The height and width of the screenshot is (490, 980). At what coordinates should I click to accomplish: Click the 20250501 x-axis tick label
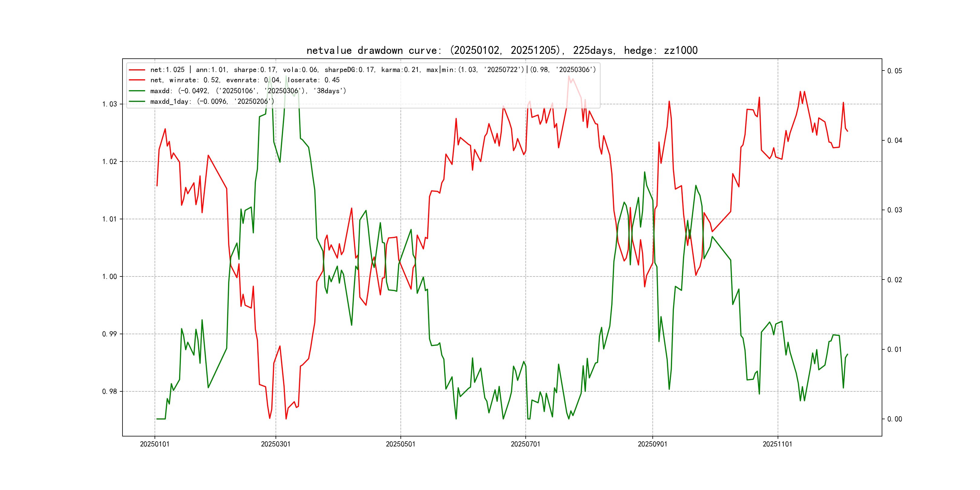tap(400, 444)
